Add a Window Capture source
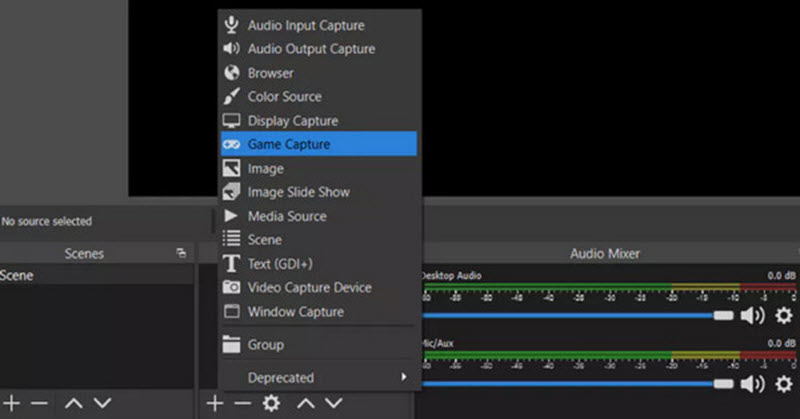The image size is (800, 419). (319, 311)
